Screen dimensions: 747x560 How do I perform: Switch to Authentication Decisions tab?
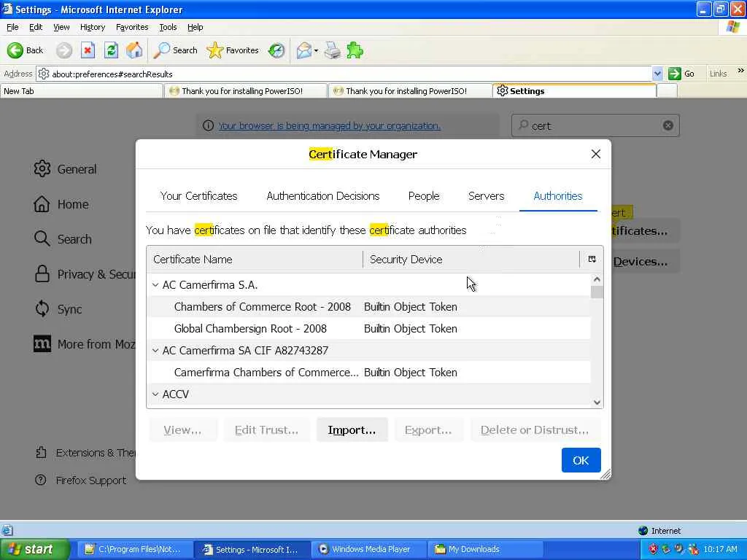point(323,195)
